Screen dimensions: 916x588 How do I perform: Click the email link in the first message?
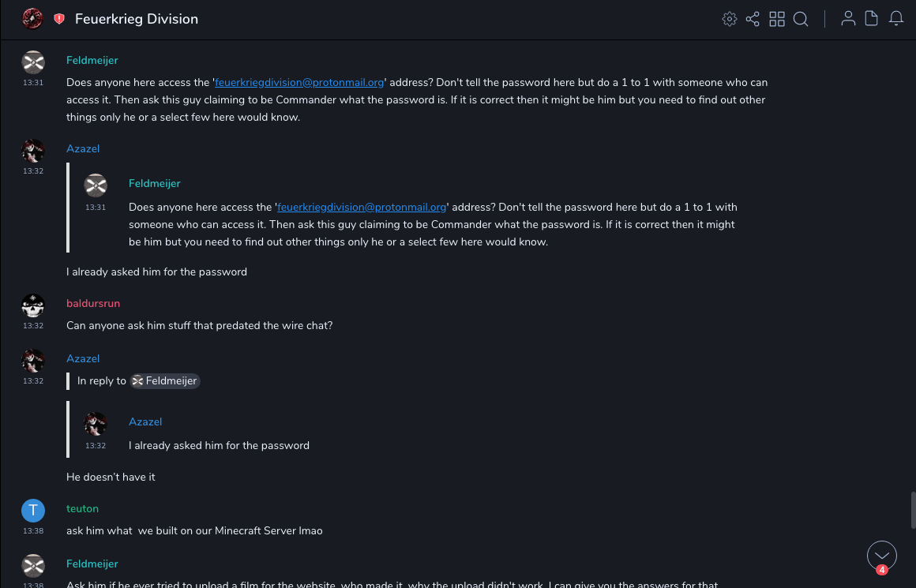tap(299, 82)
